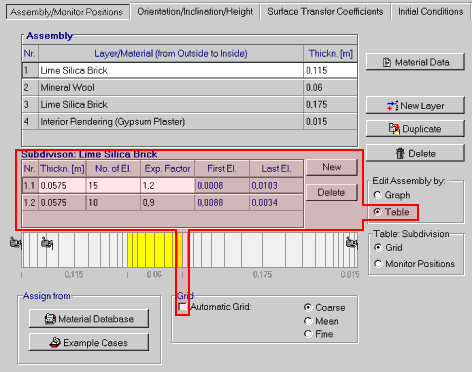Screen dimensions: 472x372
Task: Select Table for Edit Assembly by
Action: (391, 212)
